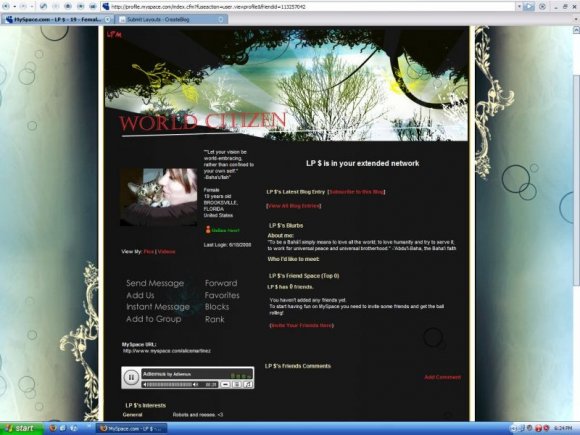Viewport: 580px width, 435px height.
Task: Click Rank option
Action: [215, 319]
